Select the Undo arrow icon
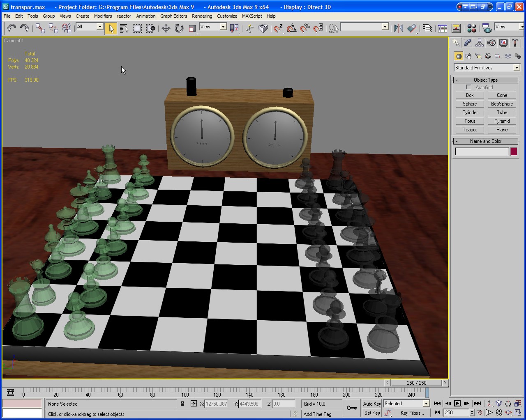Image resolution: width=526 pixels, height=420 pixels. (12, 28)
